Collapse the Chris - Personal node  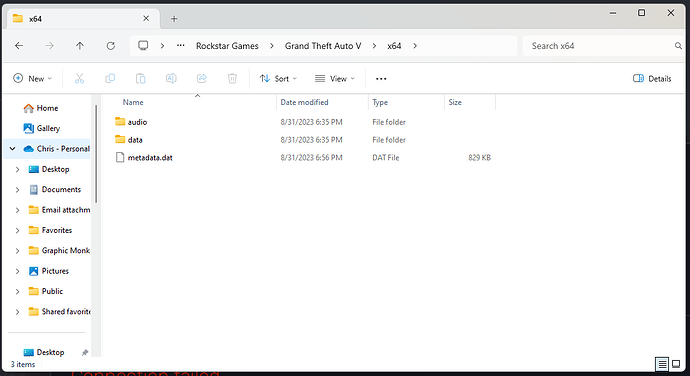(x=12, y=149)
